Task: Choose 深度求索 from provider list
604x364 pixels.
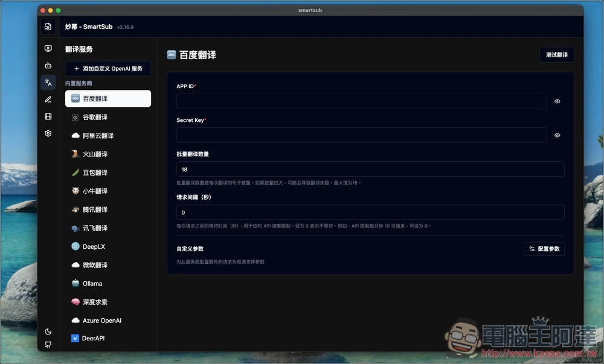Action: [108, 302]
